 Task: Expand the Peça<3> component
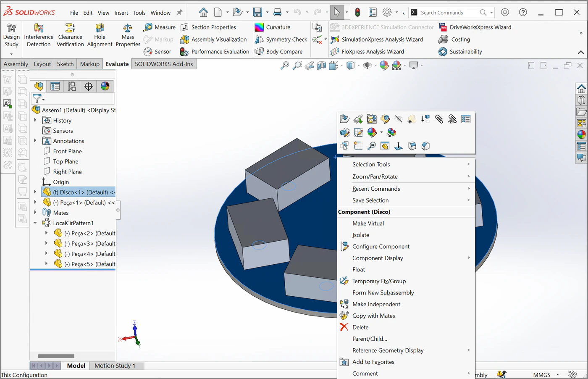[x=46, y=243]
